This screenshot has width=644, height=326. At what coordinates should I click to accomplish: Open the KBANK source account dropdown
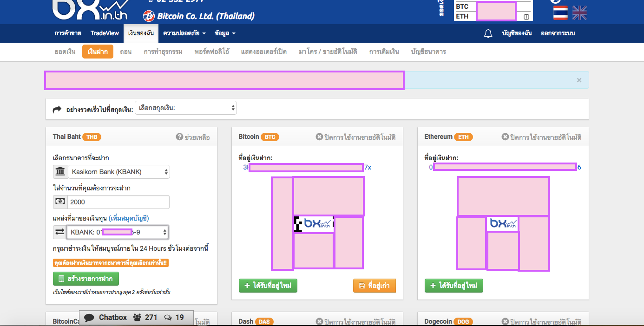(x=118, y=231)
